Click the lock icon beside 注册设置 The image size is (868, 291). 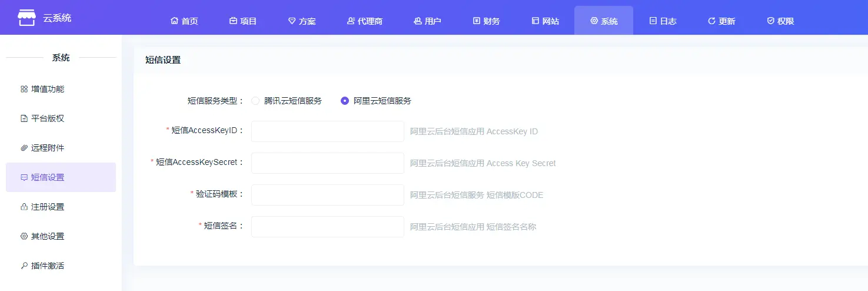(24, 207)
